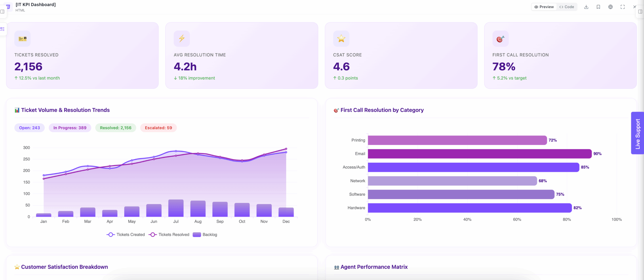The image size is (644, 280).
Task: Click the bookmark icon in header
Action: coord(598,7)
